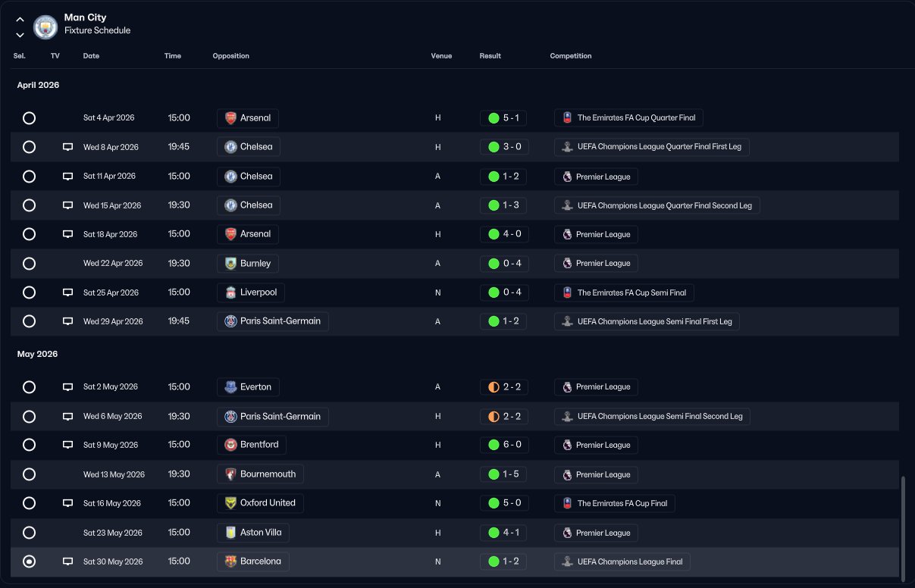Click Burnley club badge icon

[230, 264]
